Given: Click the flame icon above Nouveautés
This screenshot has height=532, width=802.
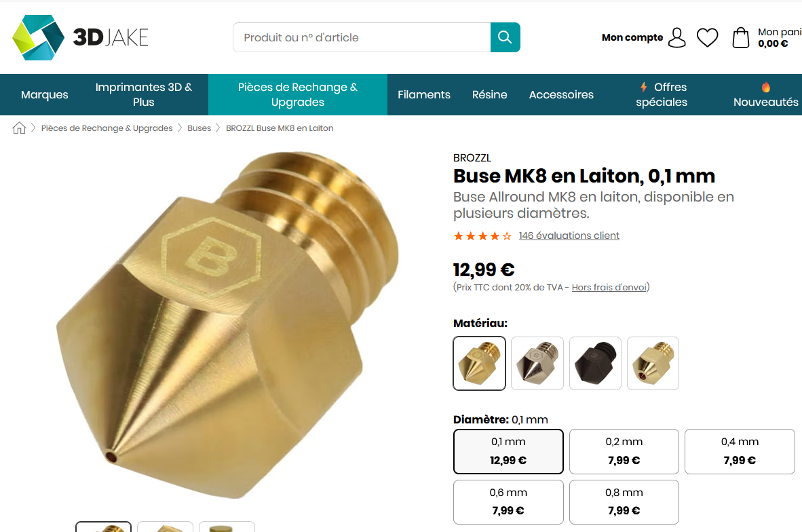Looking at the screenshot, I should [765, 87].
